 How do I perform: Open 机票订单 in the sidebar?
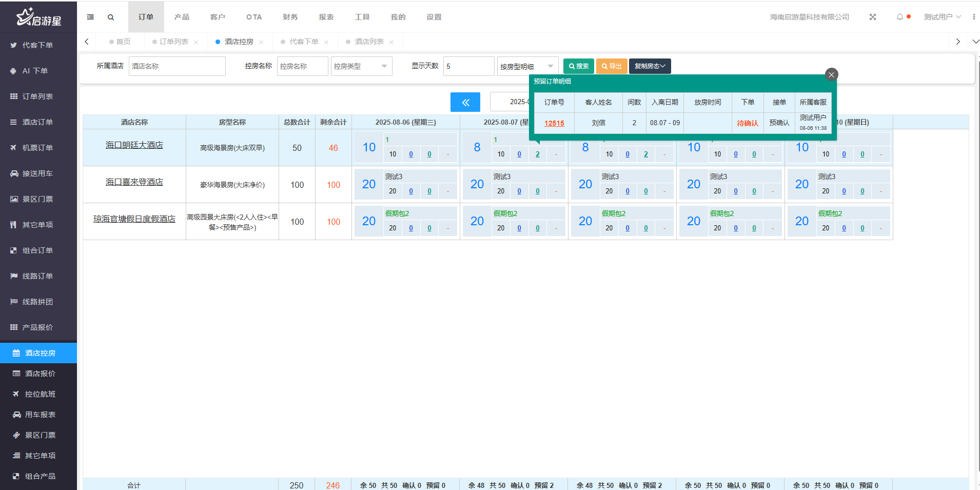click(x=37, y=148)
